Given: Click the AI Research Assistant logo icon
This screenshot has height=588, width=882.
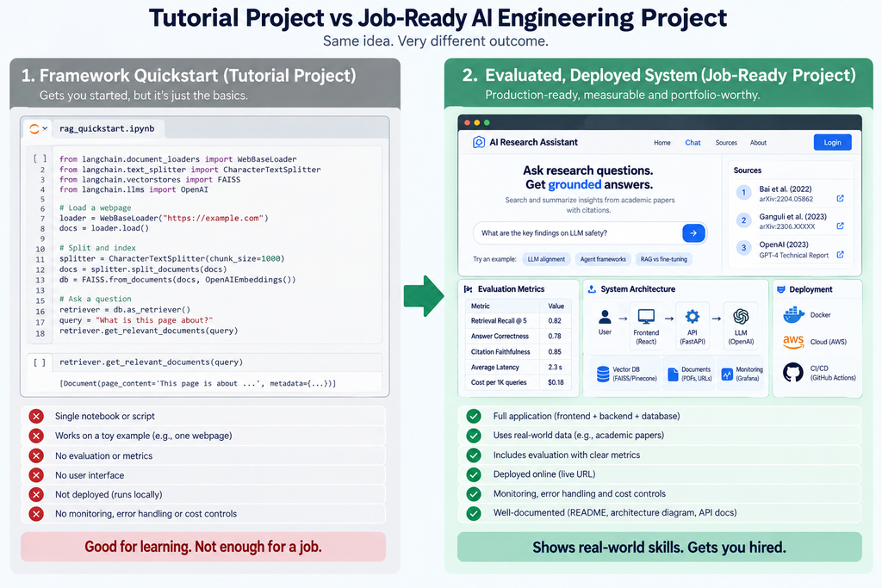Looking at the screenshot, I should coord(479,142).
